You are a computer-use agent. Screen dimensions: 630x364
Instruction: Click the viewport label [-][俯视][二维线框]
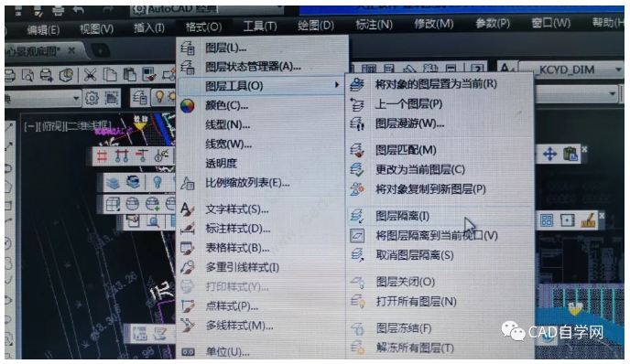(67, 126)
